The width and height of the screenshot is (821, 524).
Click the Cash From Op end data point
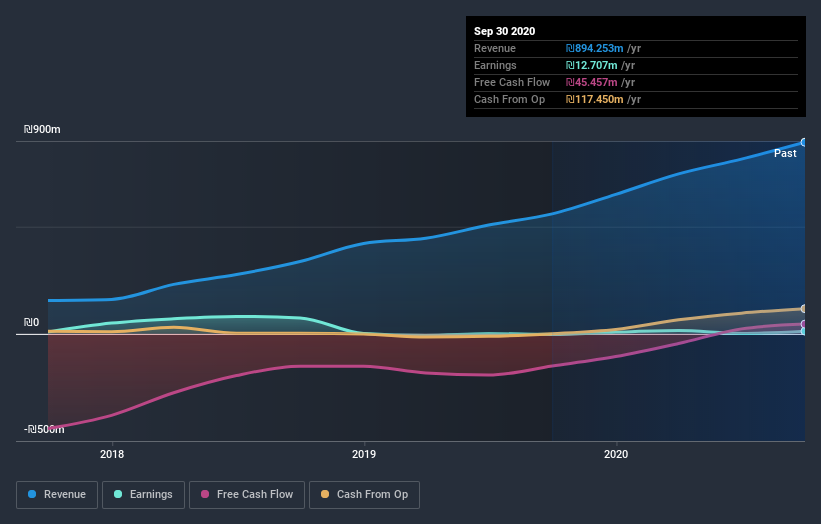click(804, 309)
